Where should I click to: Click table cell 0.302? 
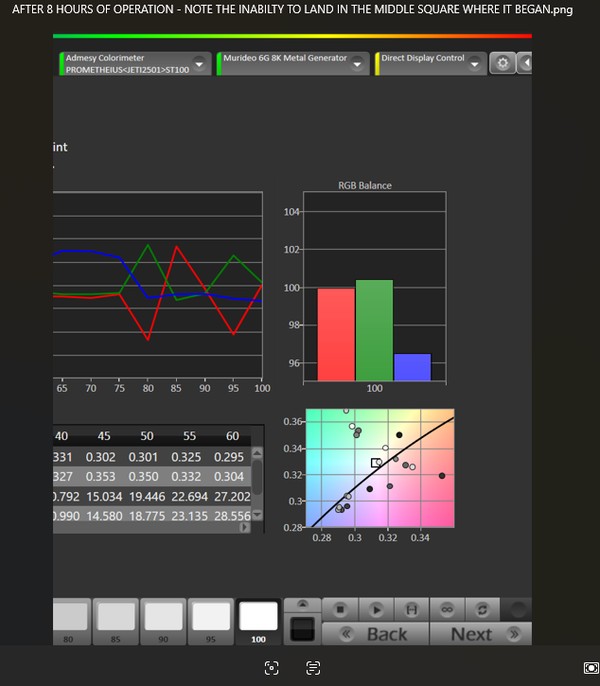101,457
